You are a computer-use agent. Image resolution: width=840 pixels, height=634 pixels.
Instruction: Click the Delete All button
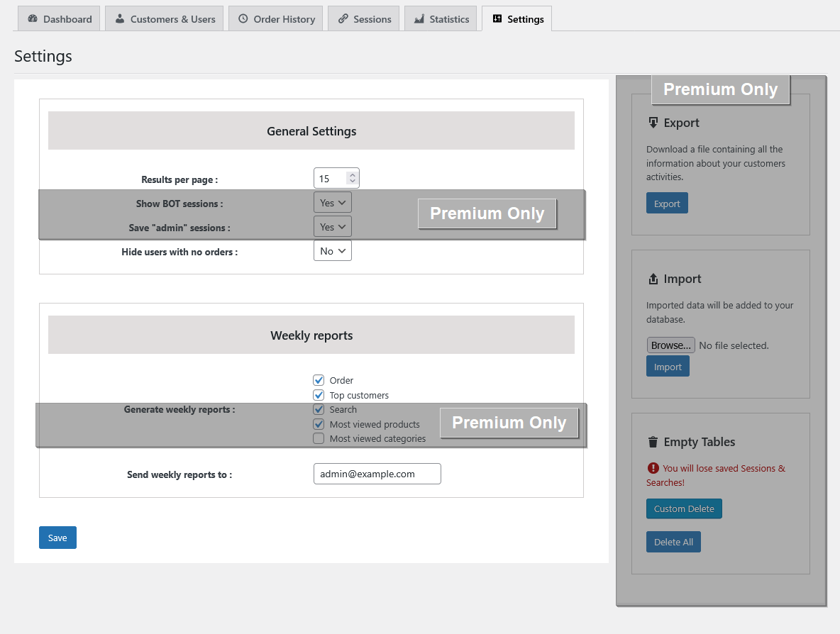pos(673,542)
